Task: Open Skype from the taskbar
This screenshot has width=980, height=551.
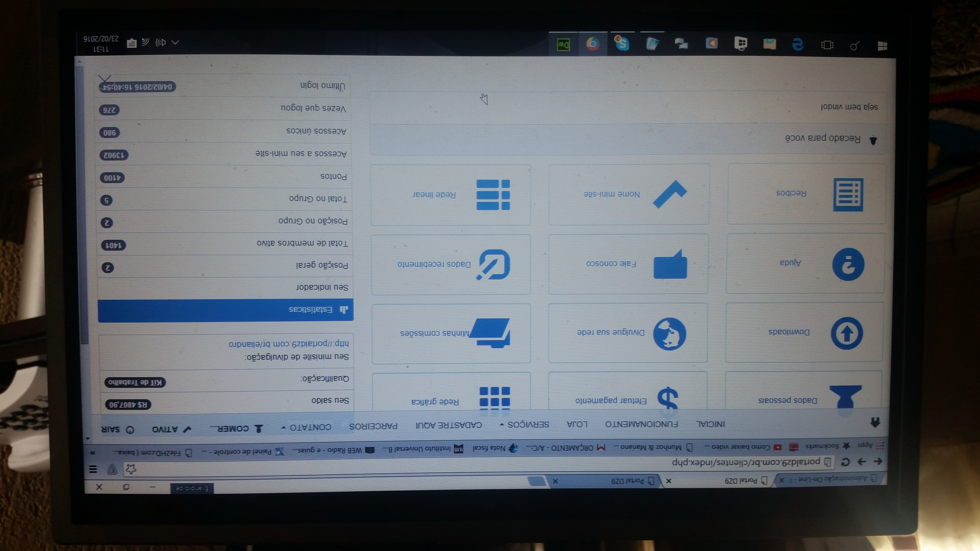Action: (x=622, y=44)
